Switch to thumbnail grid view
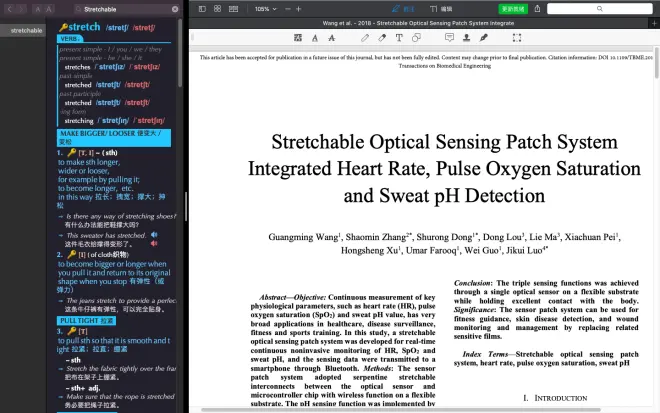This screenshot has width=660, height=413. pyautogui.click(x=217, y=9)
